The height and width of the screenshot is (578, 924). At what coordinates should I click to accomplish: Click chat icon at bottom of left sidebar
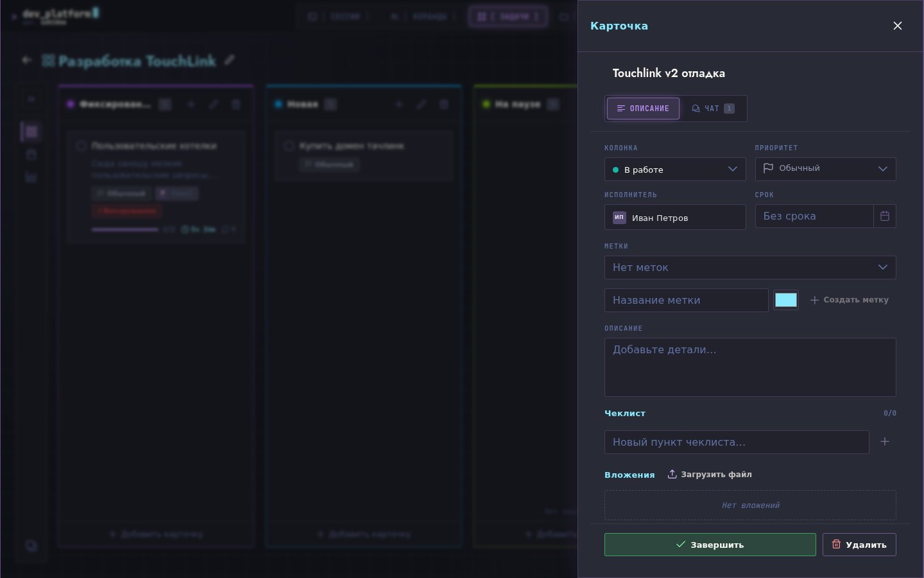pos(31,546)
